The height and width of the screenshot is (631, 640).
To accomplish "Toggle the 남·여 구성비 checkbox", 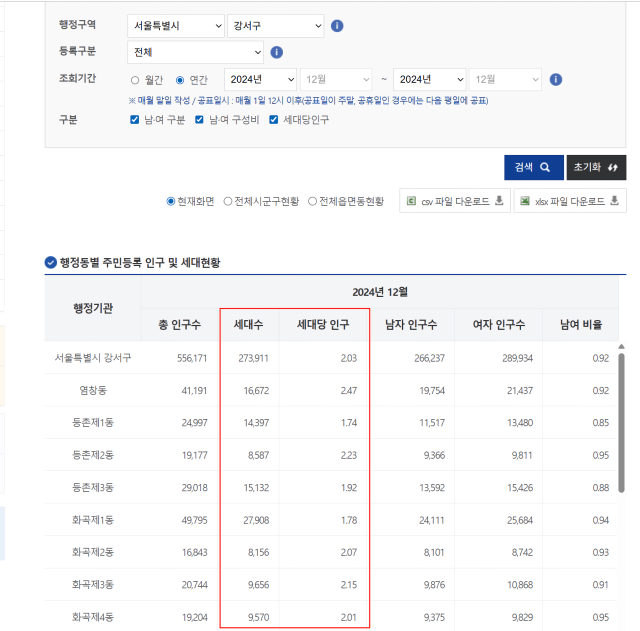I will pos(199,120).
